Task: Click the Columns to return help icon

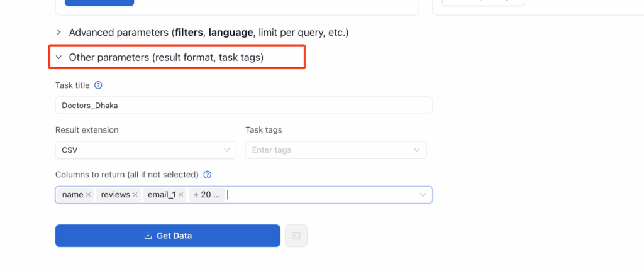Action: [208, 175]
